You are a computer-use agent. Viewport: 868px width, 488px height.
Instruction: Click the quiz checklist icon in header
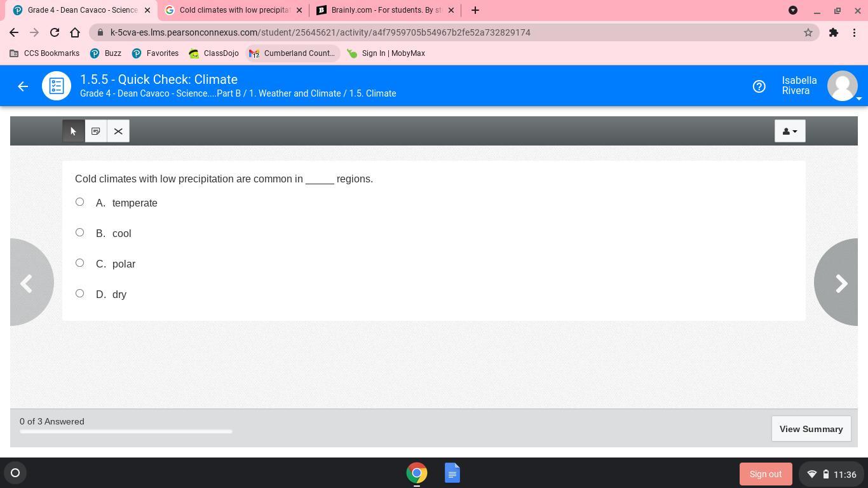click(57, 86)
